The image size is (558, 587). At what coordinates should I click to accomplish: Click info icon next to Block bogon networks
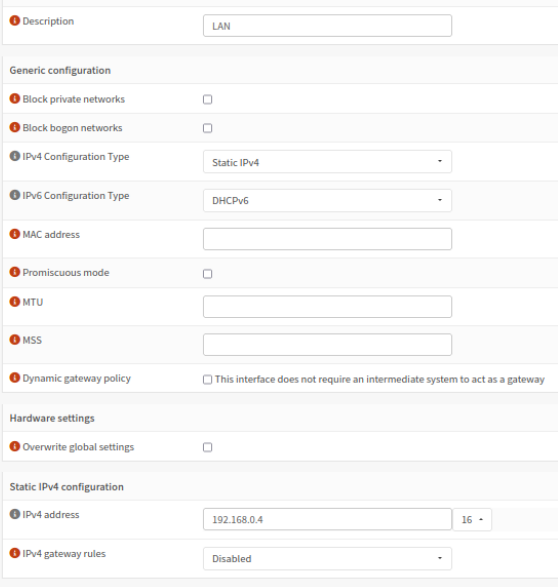15,127
